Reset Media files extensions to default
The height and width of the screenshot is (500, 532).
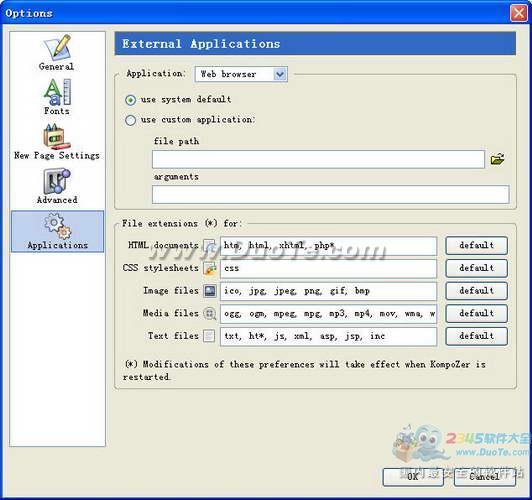click(476, 313)
